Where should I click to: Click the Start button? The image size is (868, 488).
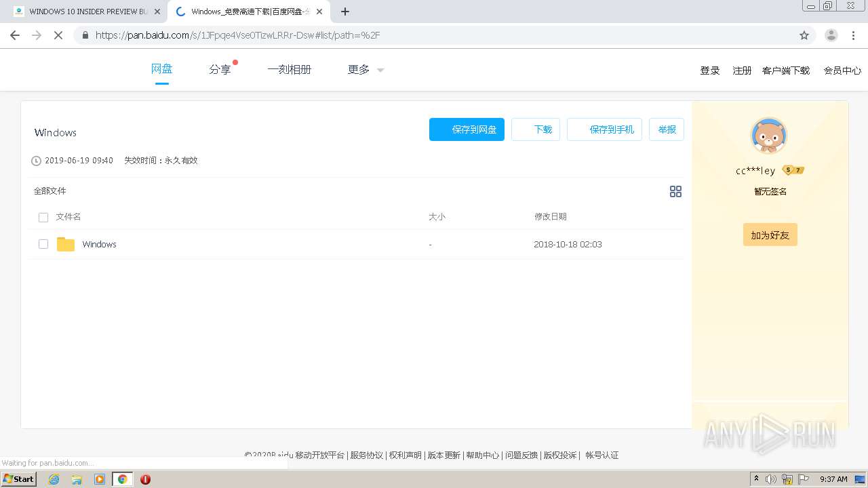tap(19, 479)
